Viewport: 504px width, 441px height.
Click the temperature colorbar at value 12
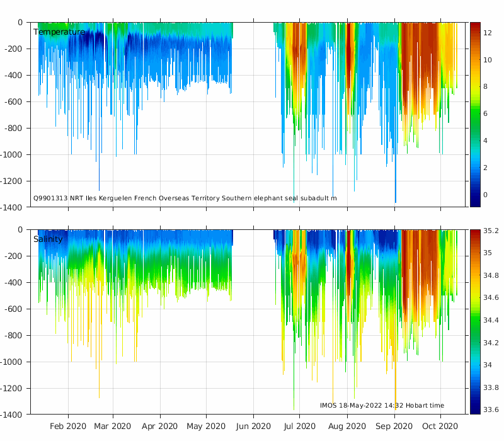[x=475, y=33]
